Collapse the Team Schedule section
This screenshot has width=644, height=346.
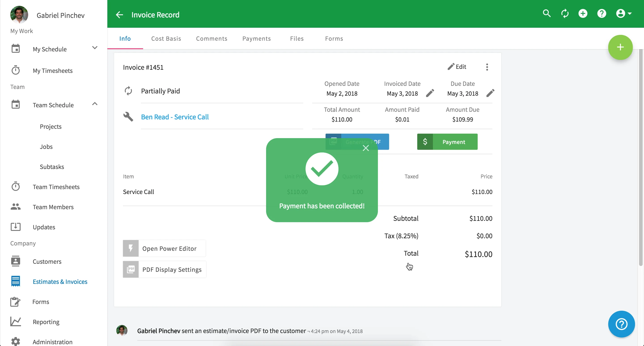coord(95,104)
